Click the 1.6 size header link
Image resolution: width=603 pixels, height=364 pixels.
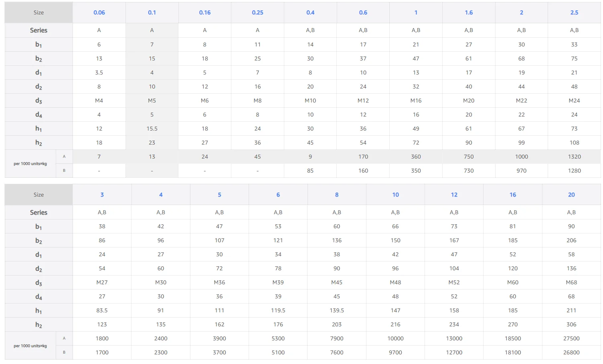point(469,12)
